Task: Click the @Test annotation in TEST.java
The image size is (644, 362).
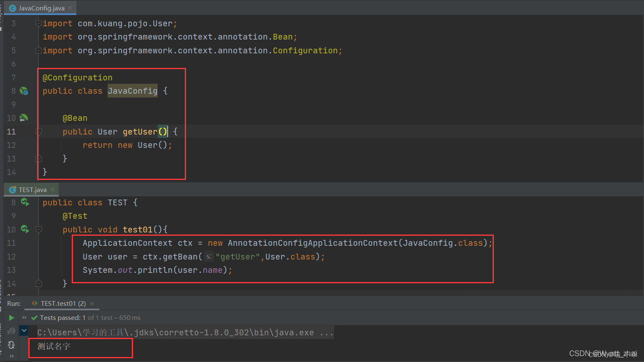Action: 75,216
